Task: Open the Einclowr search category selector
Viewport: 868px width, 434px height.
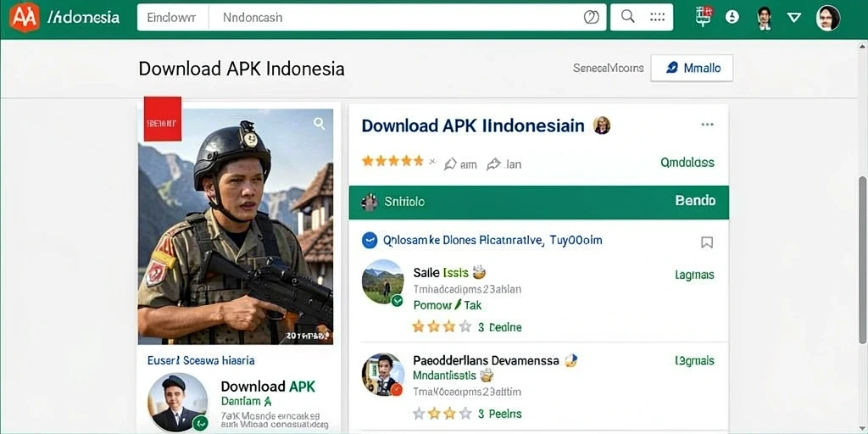Action: (171, 17)
